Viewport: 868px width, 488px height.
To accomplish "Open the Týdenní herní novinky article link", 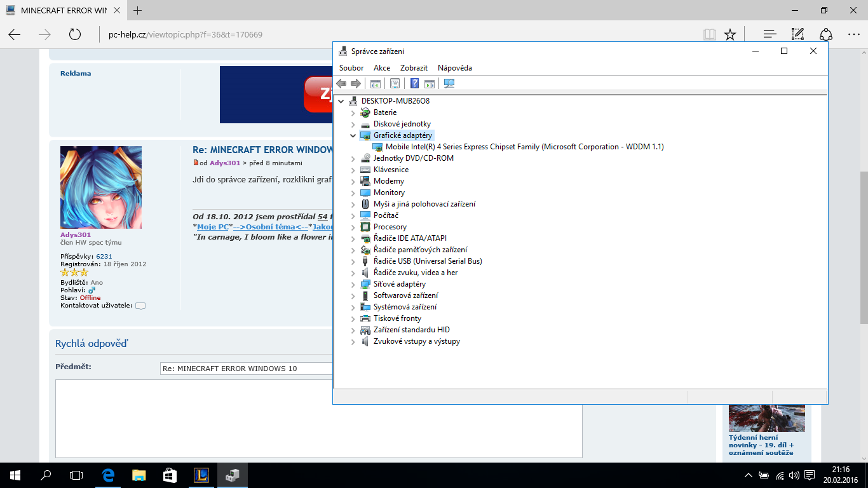I will click(761, 445).
